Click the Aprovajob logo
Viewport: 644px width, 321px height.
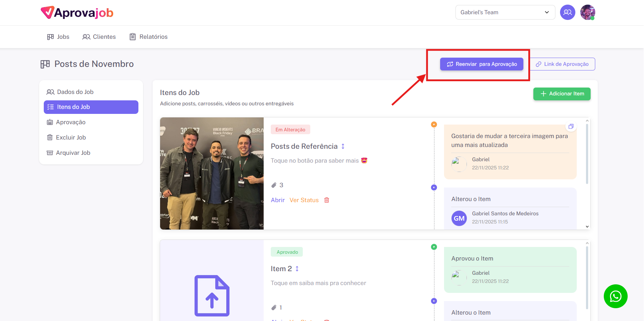(77, 12)
